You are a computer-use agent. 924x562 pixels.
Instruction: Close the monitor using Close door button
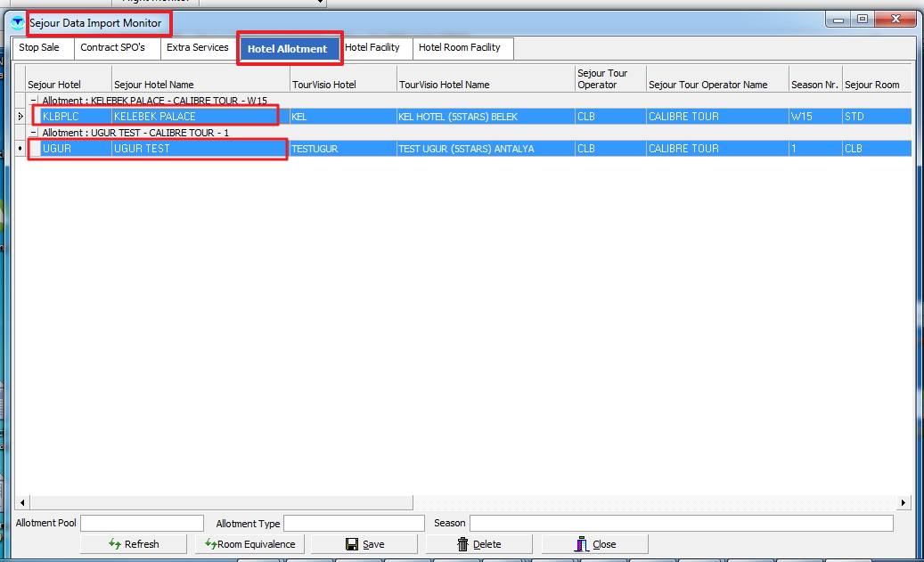(x=594, y=544)
